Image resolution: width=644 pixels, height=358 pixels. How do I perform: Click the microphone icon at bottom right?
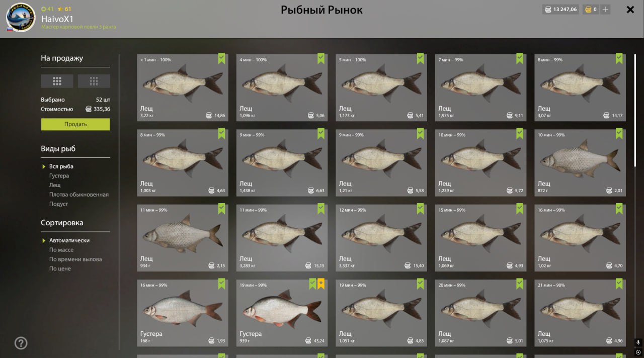coord(638,342)
